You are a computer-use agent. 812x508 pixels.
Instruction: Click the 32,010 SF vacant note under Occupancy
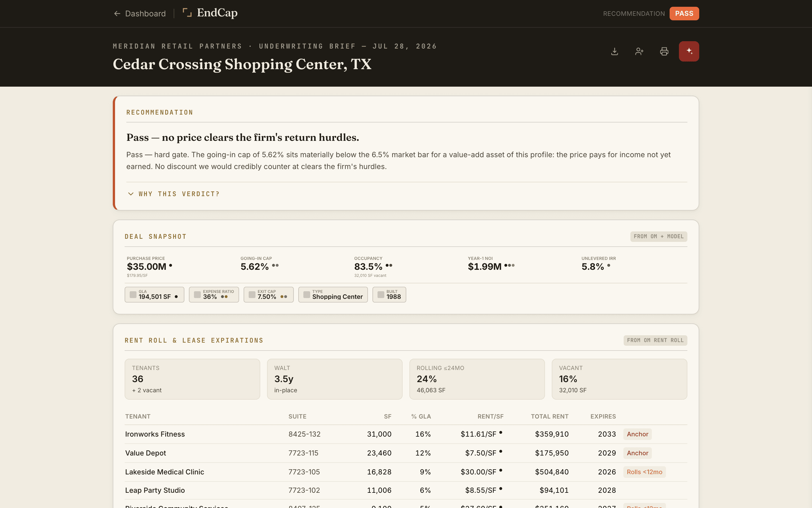click(370, 275)
